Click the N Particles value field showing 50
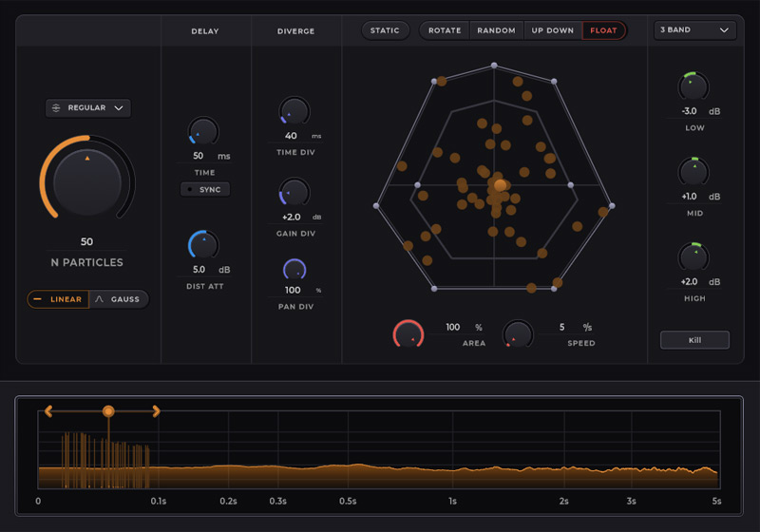This screenshot has width=760, height=532. click(x=87, y=242)
